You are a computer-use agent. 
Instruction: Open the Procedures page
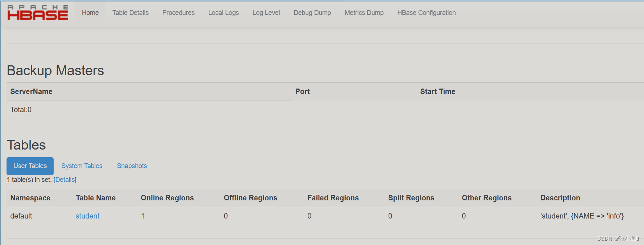[178, 12]
